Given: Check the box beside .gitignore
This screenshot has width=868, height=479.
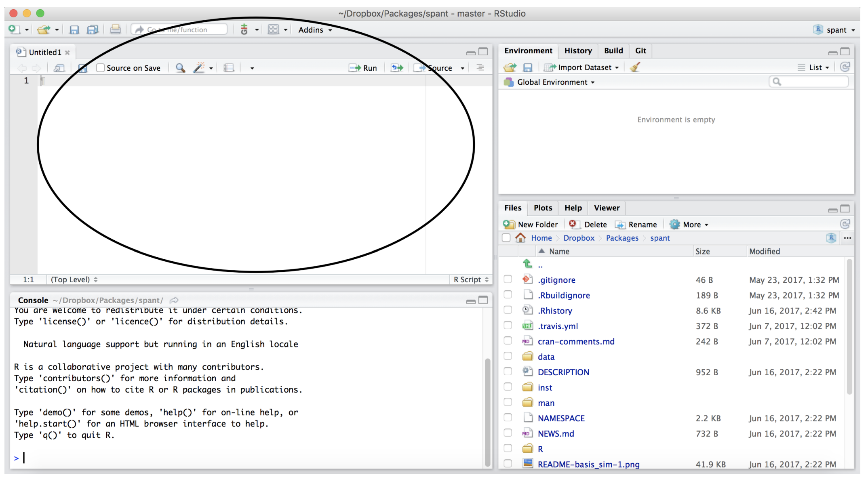Looking at the screenshot, I should [508, 279].
